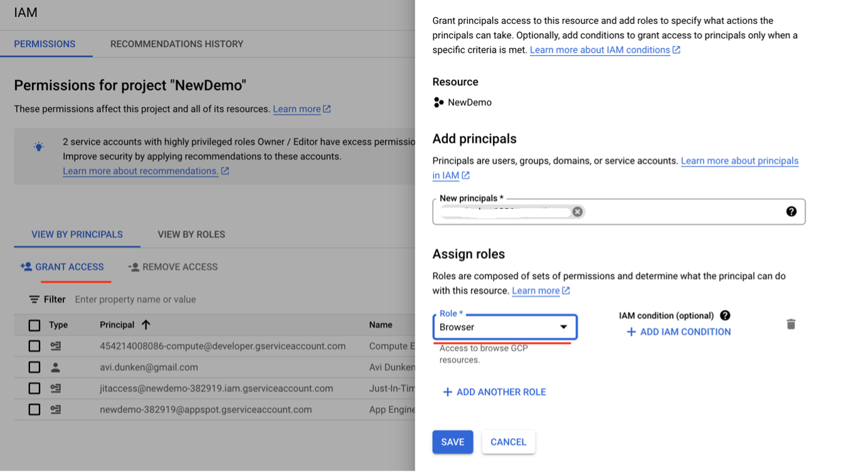This screenshot has height=473, width=868.
Task: Click the trash icon to delete role
Action: tap(791, 324)
